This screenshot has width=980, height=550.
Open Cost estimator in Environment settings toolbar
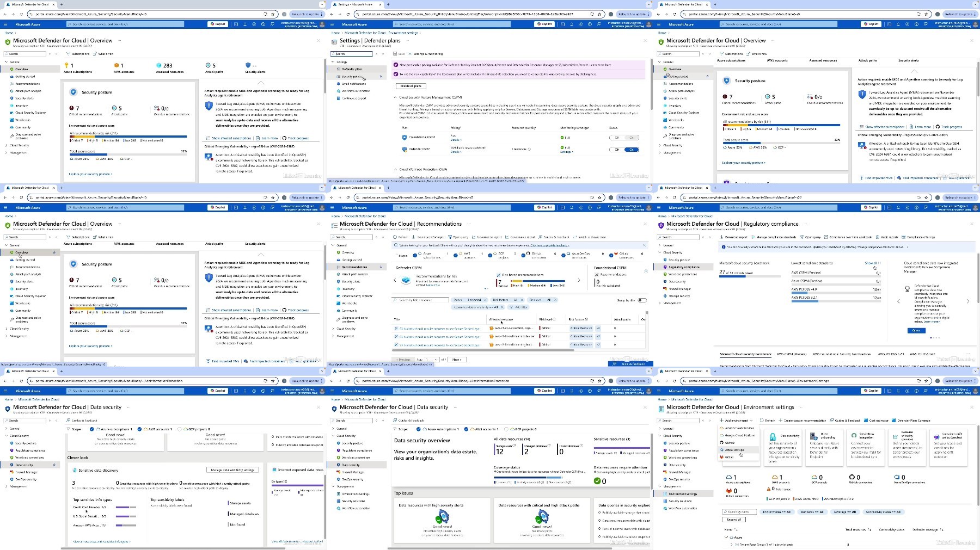tap(877, 421)
